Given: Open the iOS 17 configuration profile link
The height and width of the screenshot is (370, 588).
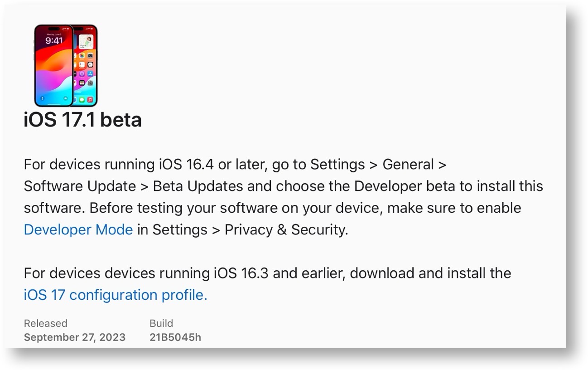Looking at the screenshot, I should (x=116, y=295).
